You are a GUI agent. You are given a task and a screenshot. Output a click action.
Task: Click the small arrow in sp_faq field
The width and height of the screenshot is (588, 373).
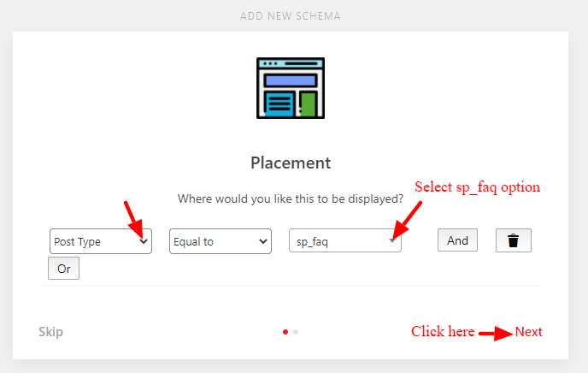391,240
